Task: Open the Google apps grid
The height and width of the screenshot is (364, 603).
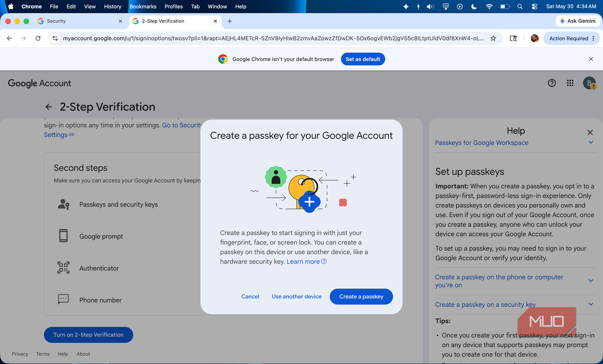Action: click(x=570, y=83)
